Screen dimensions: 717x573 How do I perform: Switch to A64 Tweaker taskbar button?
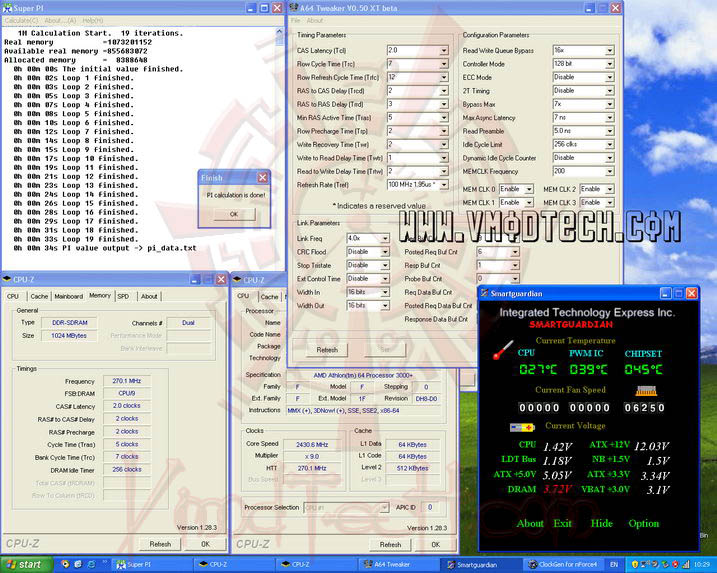click(398, 565)
